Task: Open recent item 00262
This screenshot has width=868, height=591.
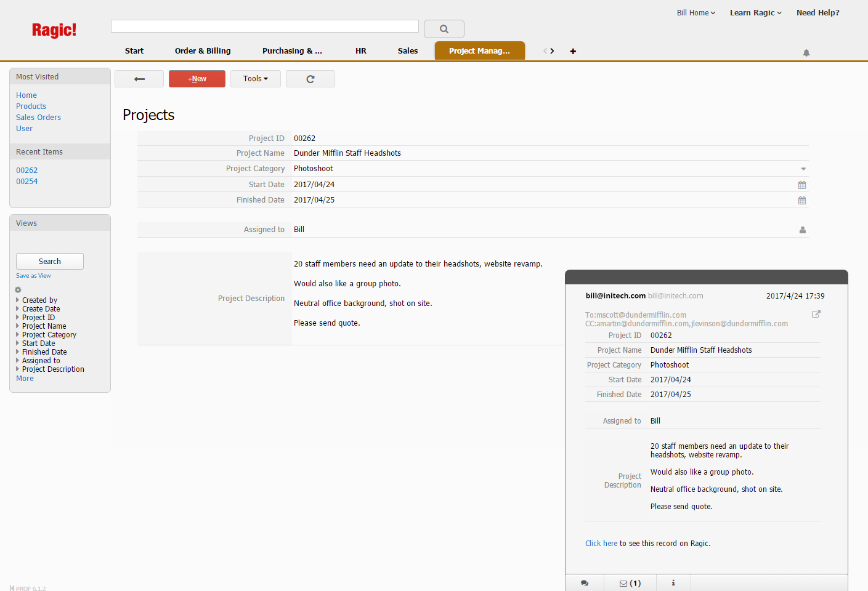Action: 27,171
